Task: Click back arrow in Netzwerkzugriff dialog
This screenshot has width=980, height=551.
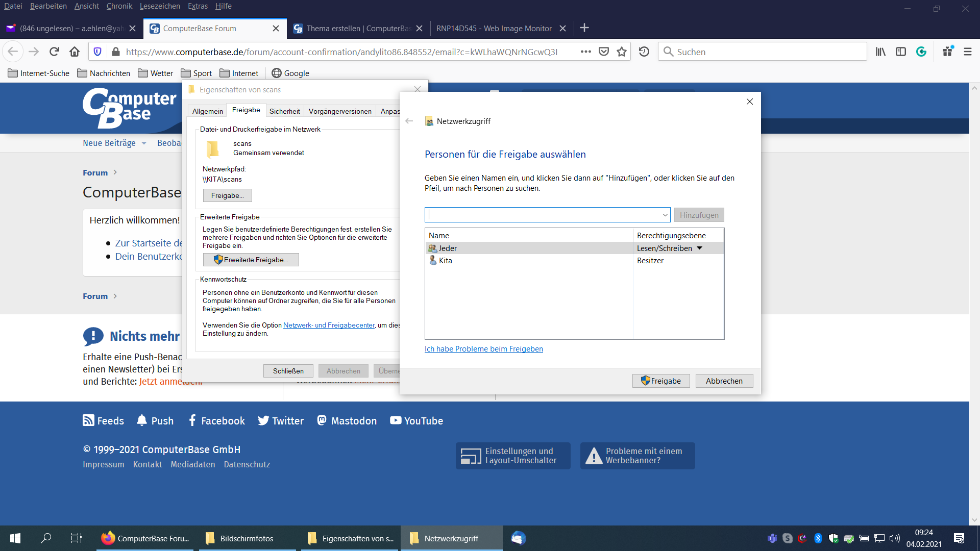Action: tap(409, 121)
